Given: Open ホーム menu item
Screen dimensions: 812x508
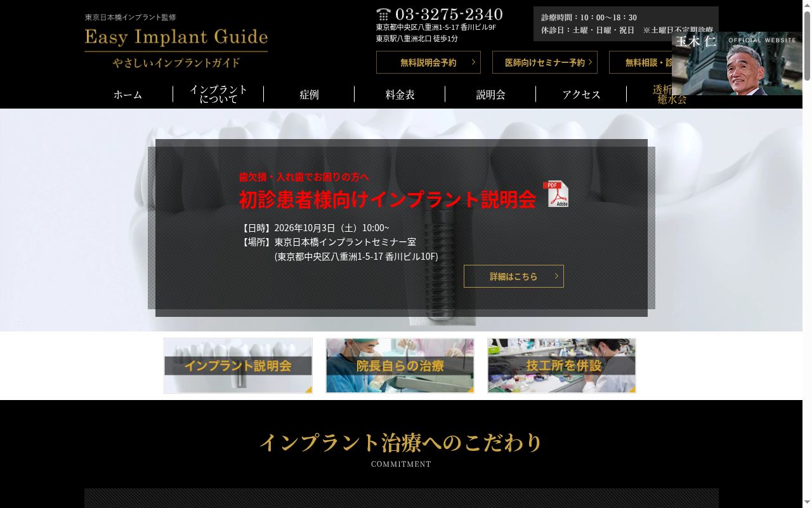Looking at the screenshot, I should point(128,95).
